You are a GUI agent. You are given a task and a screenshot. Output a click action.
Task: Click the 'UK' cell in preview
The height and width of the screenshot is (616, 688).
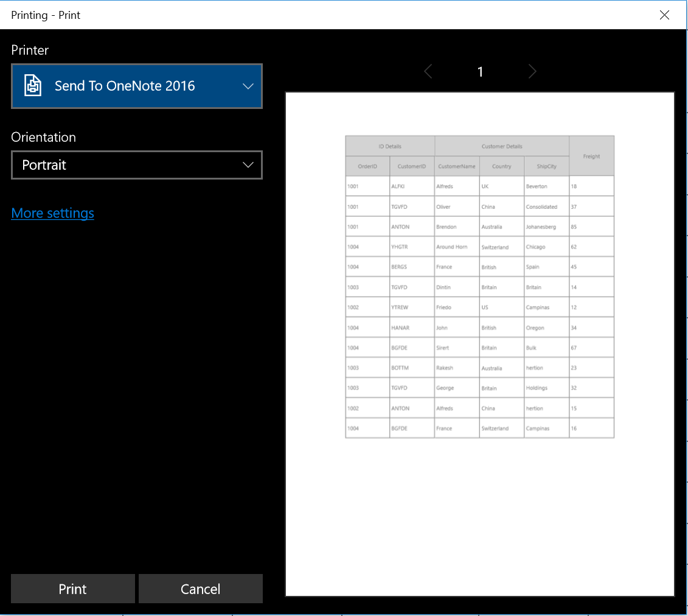(501, 186)
